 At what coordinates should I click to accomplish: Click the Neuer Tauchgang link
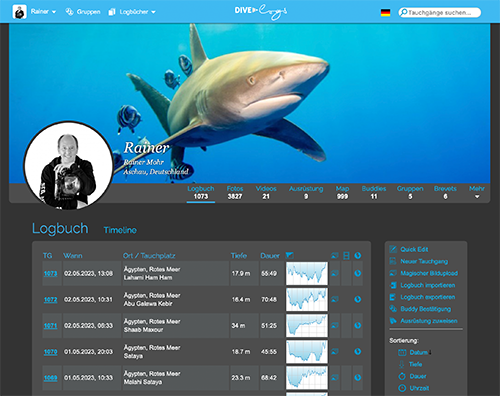click(424, 261)
